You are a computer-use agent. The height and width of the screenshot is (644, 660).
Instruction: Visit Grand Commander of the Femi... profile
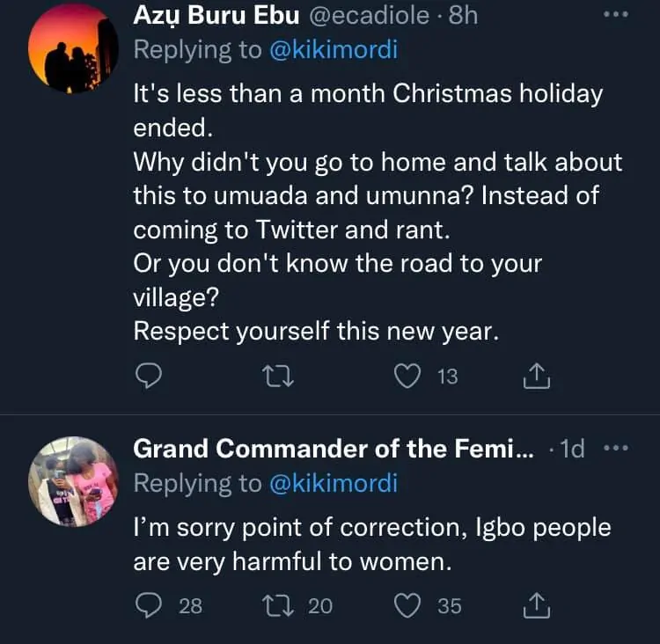[332, 449]
